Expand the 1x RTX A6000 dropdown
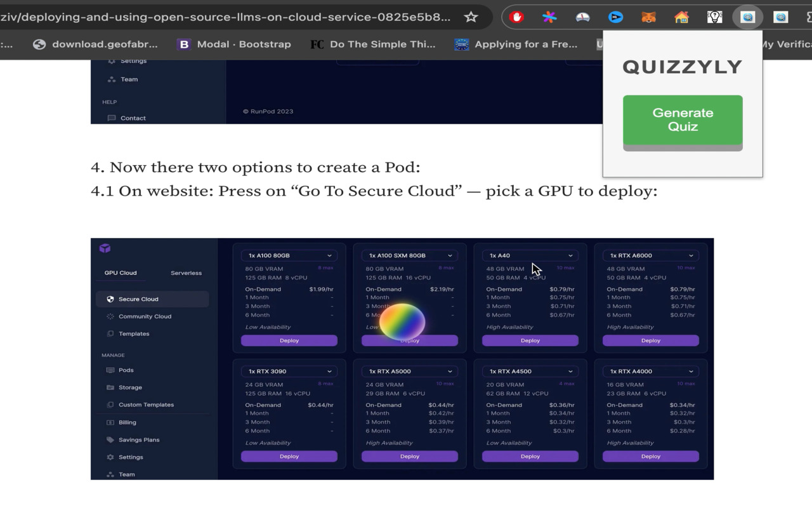This screenshot has width=812, height=508. click(x=651, y=255)
